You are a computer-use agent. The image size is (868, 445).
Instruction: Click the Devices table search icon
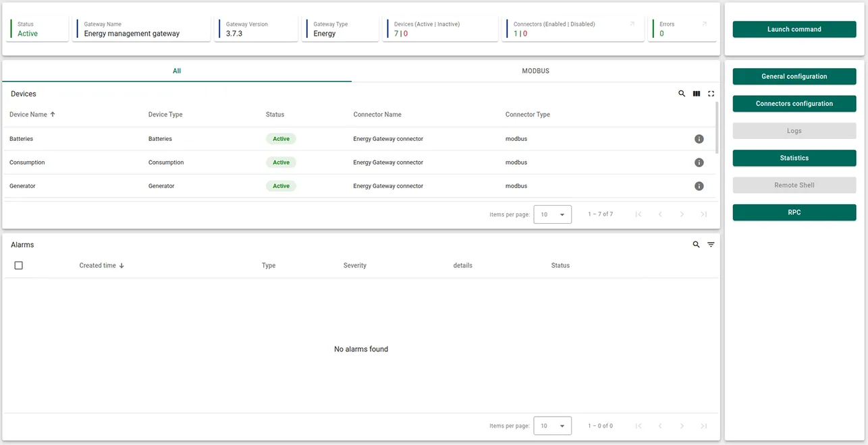pos(682,94)
